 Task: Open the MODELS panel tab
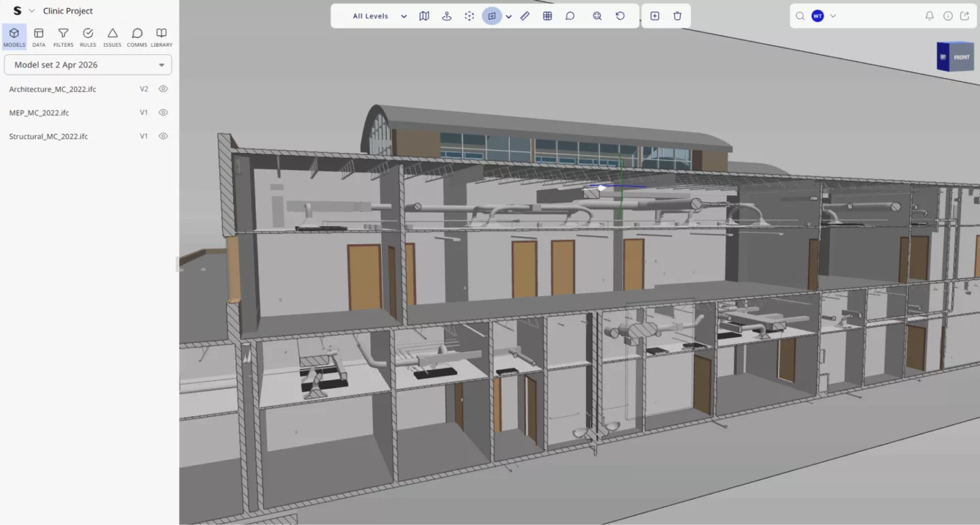[x=14, y=37]
